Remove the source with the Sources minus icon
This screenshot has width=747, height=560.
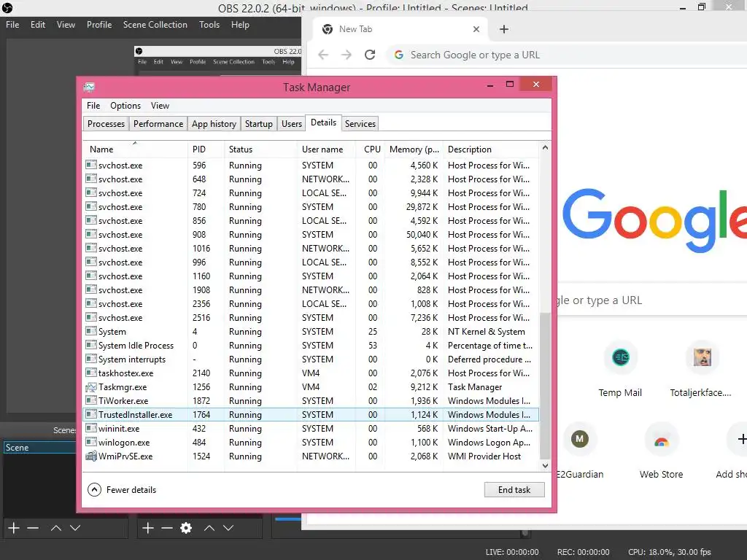(167, 528)
